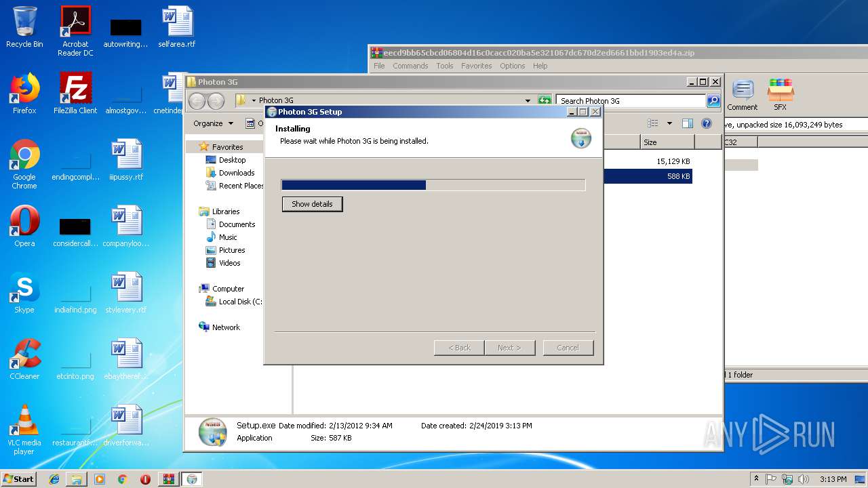Click the Explorer Back navigation arrow
This screenshot has width=868, height=488.
tap(197, 101)
